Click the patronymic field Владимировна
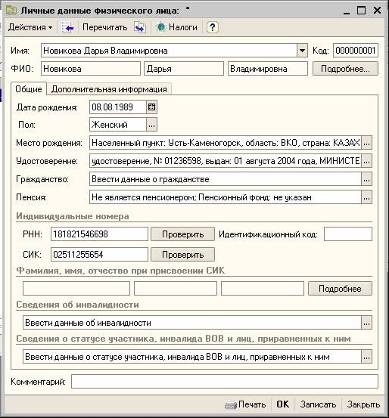Screen dimensions: 389x418 pyautogui.click(x=268, y=69)
